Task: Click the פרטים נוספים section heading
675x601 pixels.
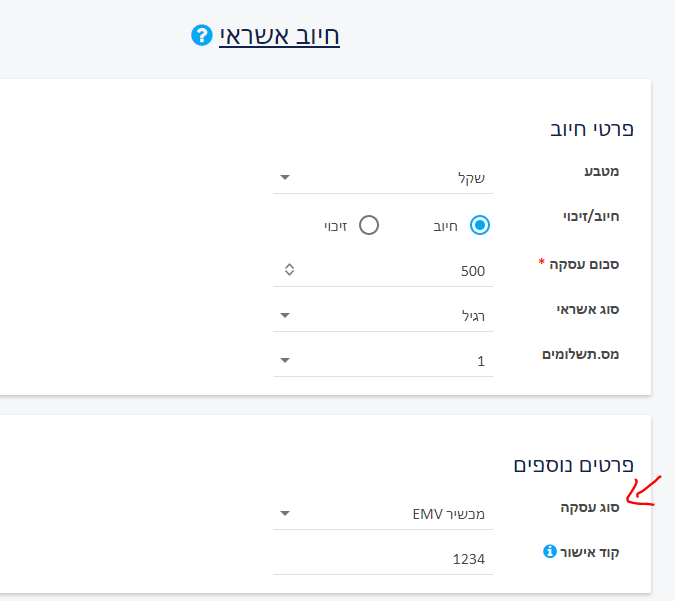Action: pyautogui.click(x=573, y=465)
